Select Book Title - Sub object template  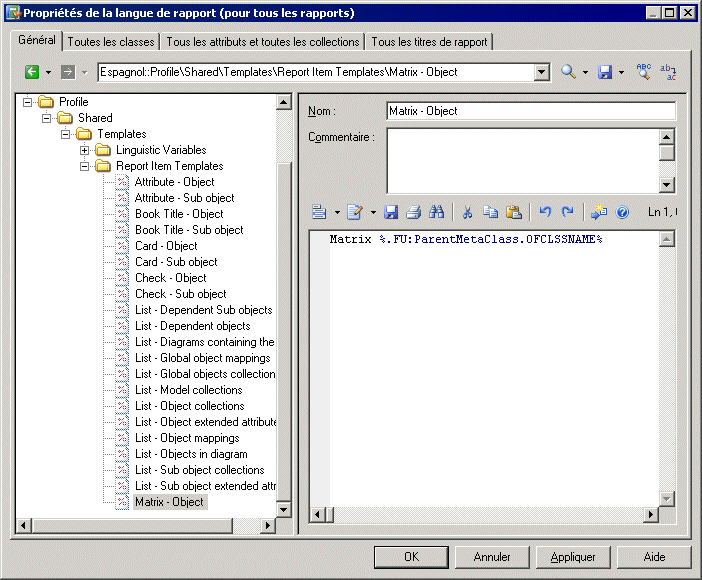pos(189,230)
